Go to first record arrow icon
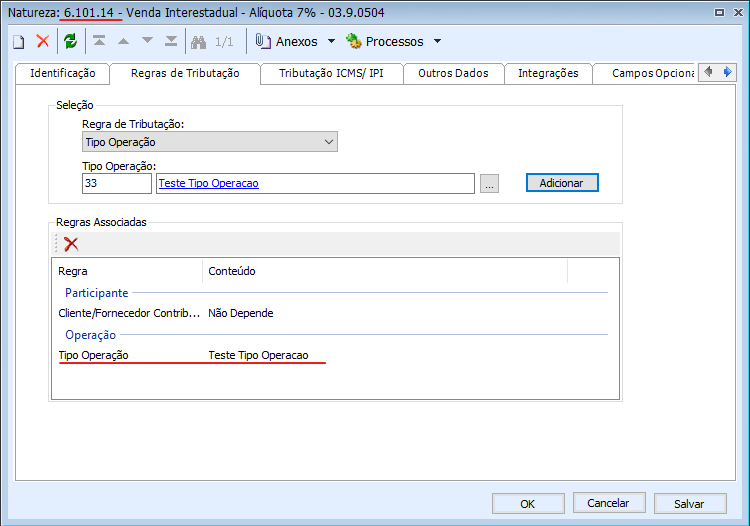 pyautogui.click(x=99, y=41)
